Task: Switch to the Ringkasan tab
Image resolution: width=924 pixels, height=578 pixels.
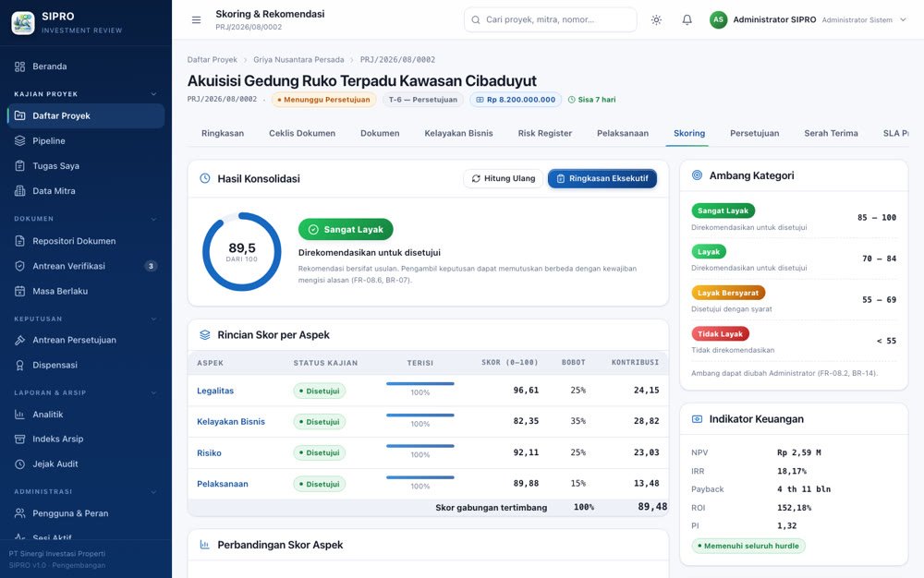Action: [223, 133]
